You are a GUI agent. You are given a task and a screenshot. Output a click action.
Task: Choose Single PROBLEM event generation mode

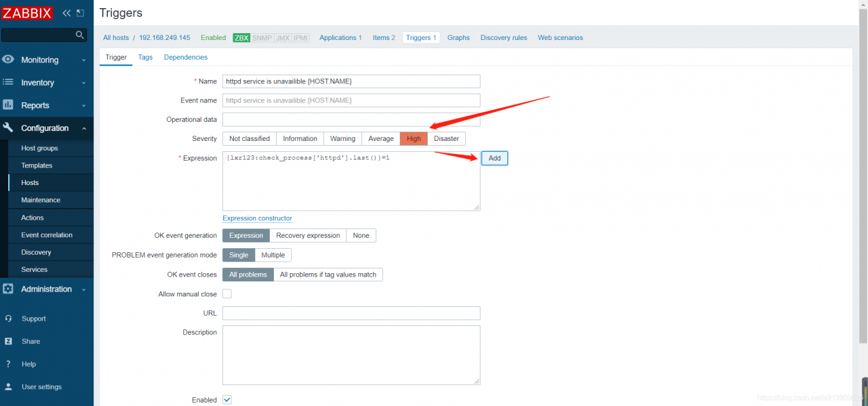[x=239, y=255]
